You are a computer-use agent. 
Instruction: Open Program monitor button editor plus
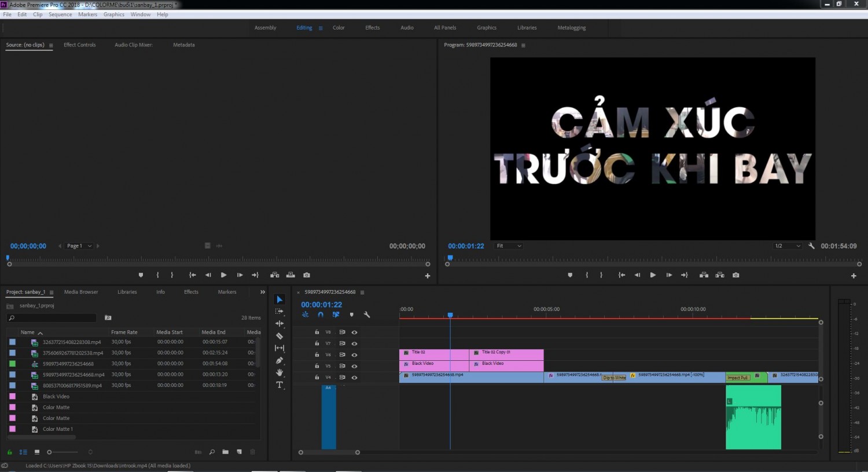pyautogui.click(x=854, y=276)
